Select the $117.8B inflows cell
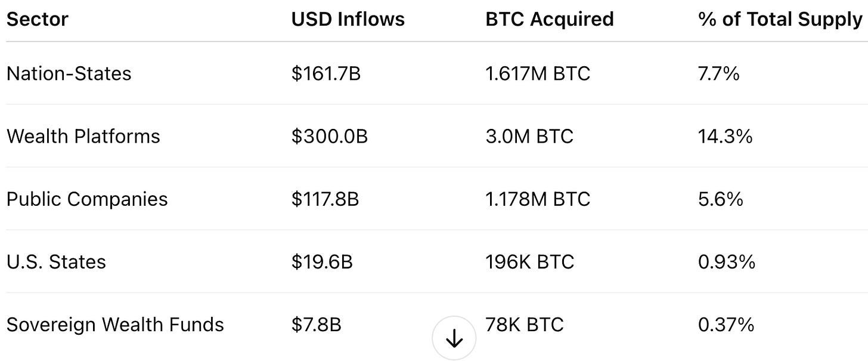The width and height of the screenshot is (868, 361). (325, 199)
